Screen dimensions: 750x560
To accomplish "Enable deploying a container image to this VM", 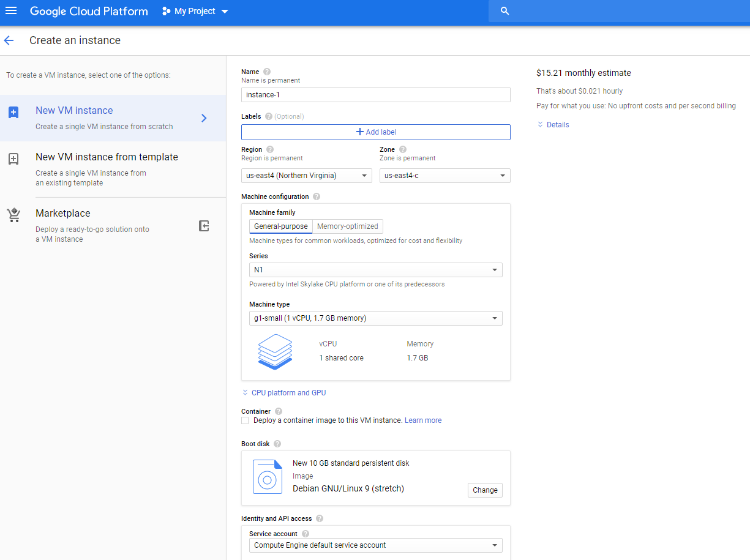I will 245,420.
